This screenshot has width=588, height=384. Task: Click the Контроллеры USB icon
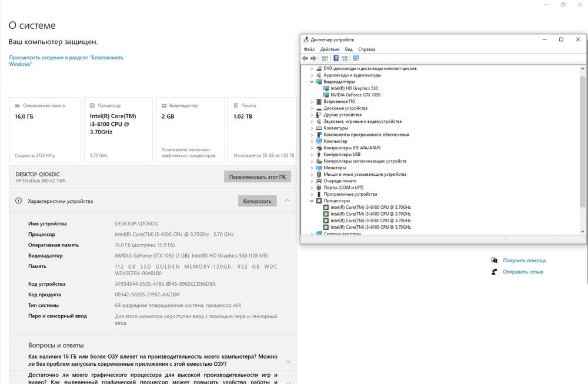click(319, 154)
